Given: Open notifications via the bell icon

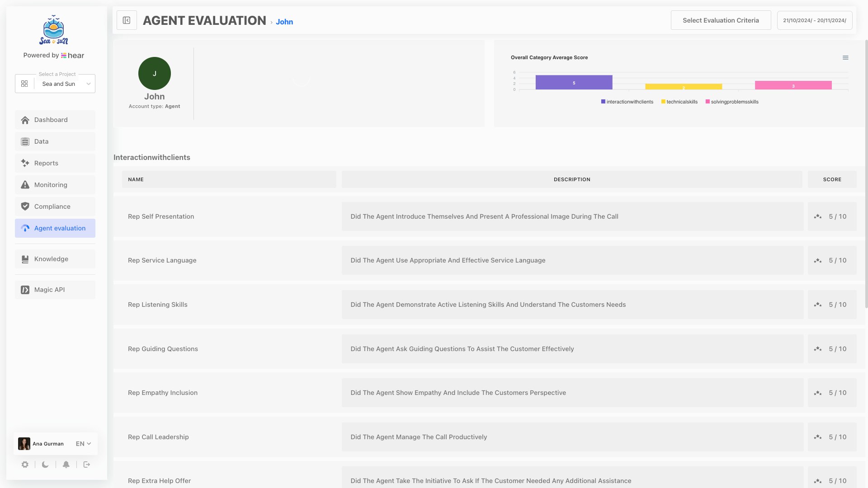Looking at the screenshot, I should click(x=66, y=465).
